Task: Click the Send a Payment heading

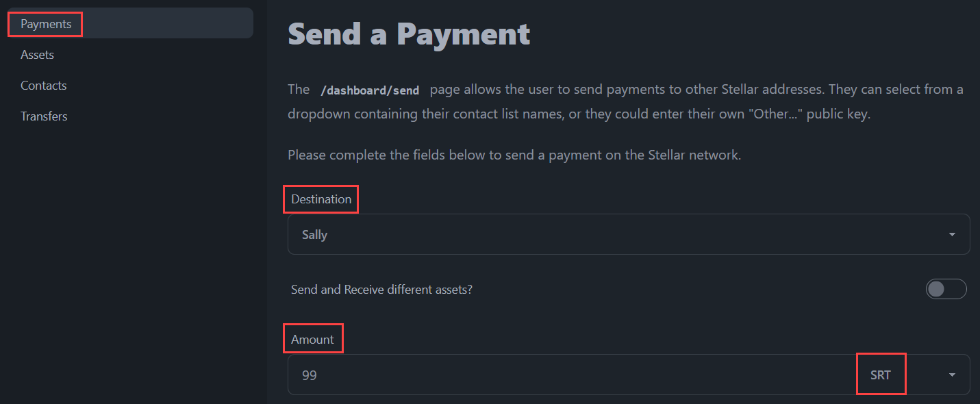Action: click(408, 33)
